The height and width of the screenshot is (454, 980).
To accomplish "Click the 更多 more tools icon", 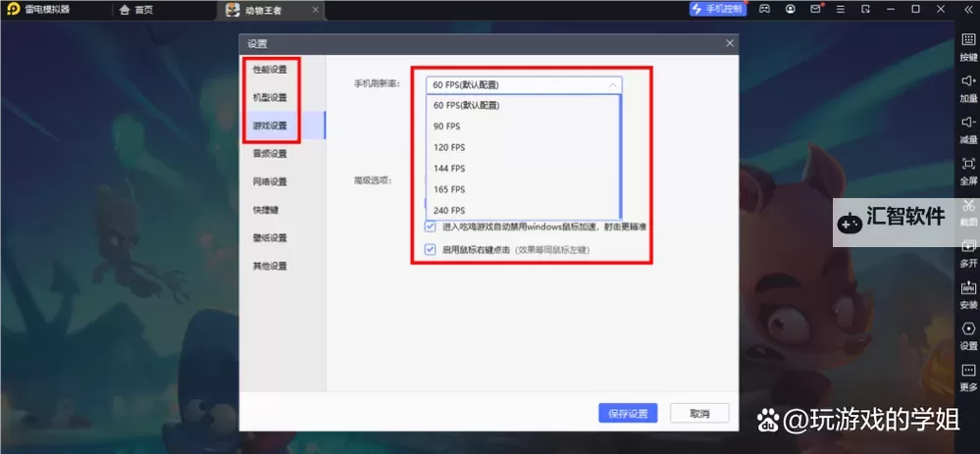I will pyautogui.click(x=968, y=371).
